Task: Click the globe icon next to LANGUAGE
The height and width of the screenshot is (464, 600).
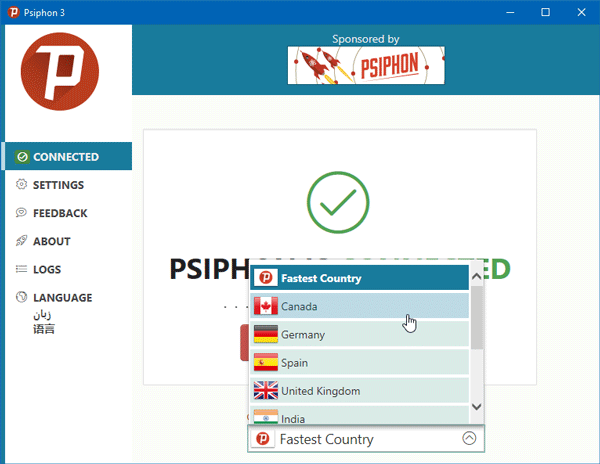Action: pos(21,297)
